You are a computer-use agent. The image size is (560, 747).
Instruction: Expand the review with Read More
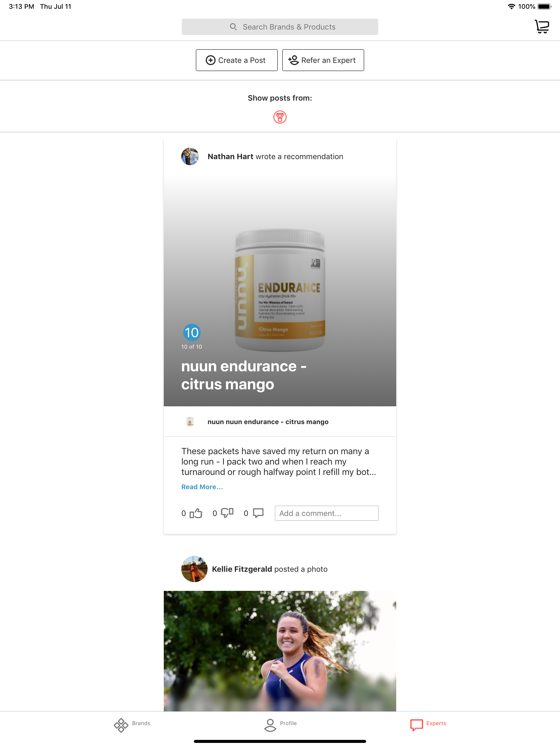[x=202, y=487]
